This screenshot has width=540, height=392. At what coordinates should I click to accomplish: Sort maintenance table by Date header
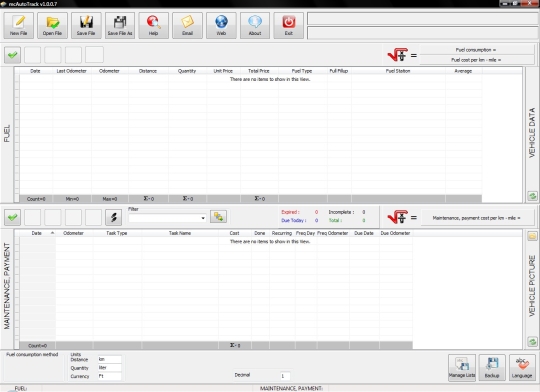click(x=37, y=233)
